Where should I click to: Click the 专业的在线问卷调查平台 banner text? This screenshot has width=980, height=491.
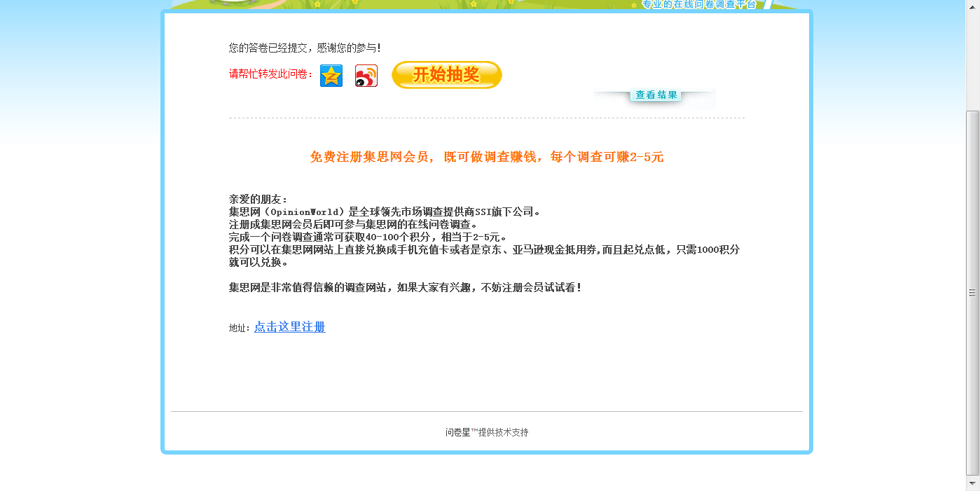(x=699, y=4)
